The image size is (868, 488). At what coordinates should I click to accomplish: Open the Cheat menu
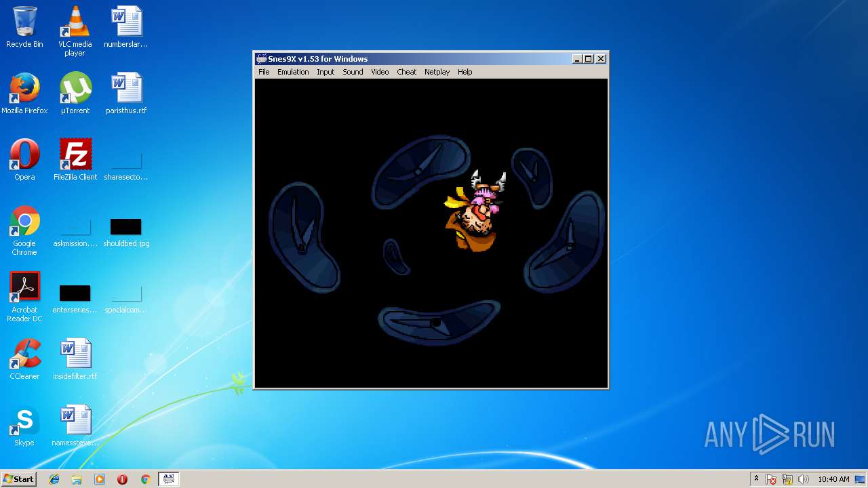click(x=407, y=72)
